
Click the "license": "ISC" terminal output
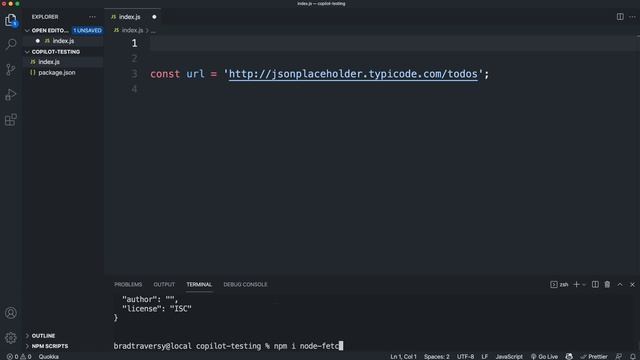click(157, 309)
